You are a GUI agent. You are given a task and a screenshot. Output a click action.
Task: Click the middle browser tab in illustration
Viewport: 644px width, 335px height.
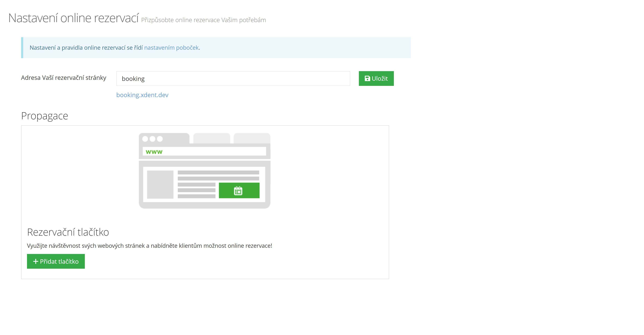click(212, 138)
